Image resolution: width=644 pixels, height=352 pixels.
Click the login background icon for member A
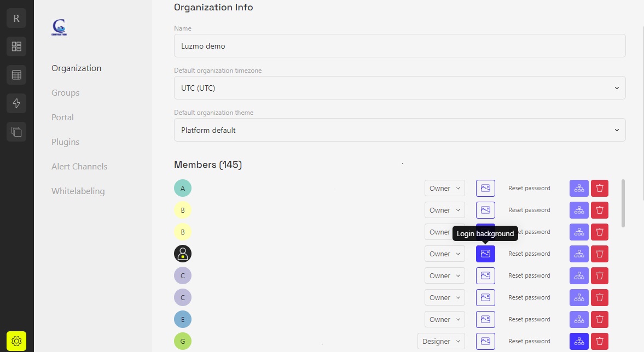coord(485,188)
